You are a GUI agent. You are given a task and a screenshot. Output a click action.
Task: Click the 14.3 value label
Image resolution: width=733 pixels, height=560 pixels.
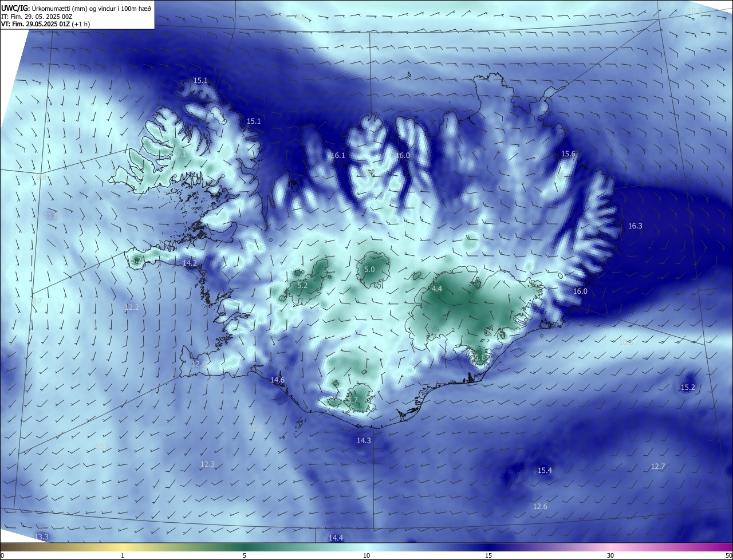(x=364, y=441)
